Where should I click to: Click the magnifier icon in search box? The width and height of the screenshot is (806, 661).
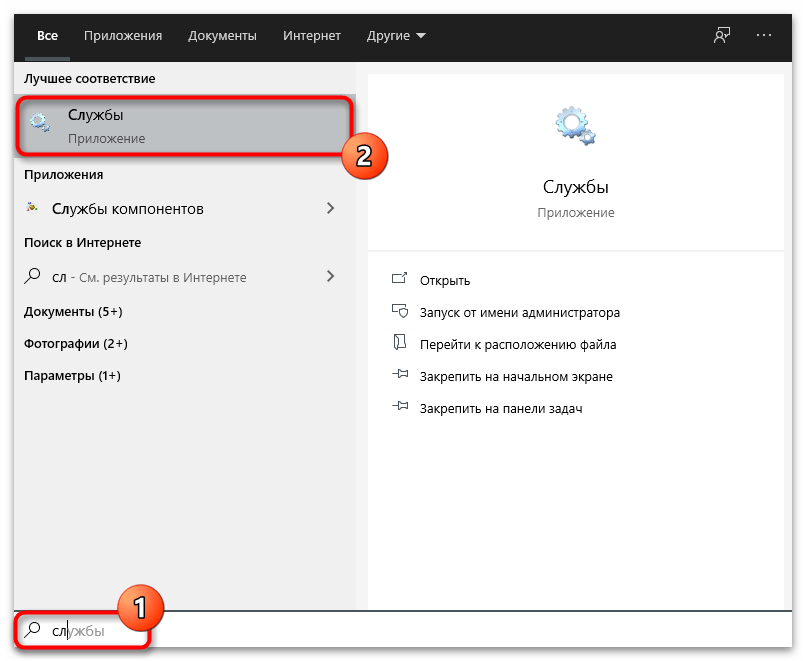(x=33, y=631)
